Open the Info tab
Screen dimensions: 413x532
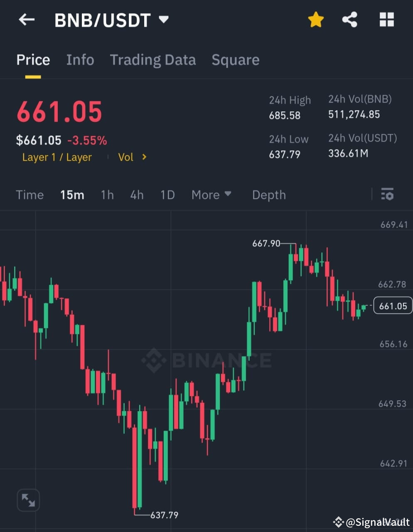[x=80, y=60]
